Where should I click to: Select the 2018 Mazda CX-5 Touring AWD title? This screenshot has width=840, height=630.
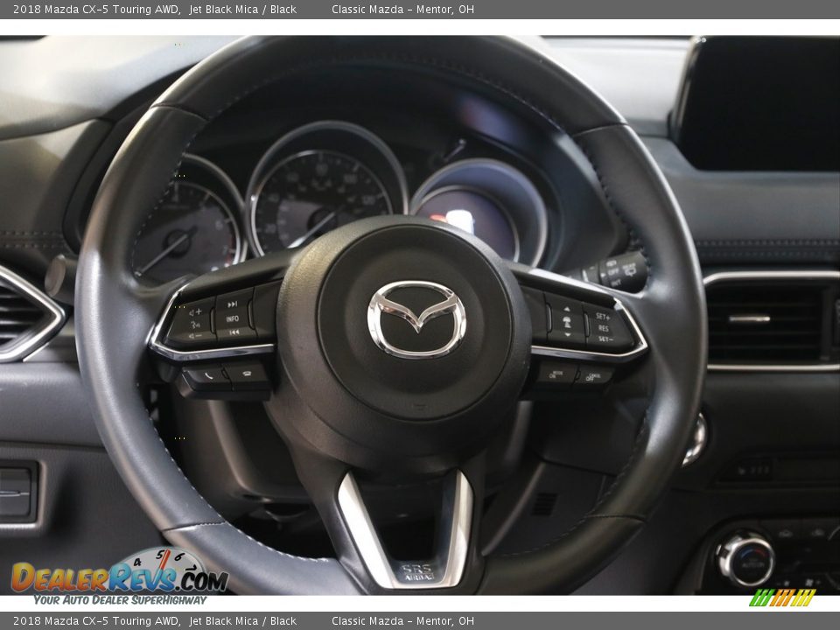pyautogui.click(x=96, y=11)
